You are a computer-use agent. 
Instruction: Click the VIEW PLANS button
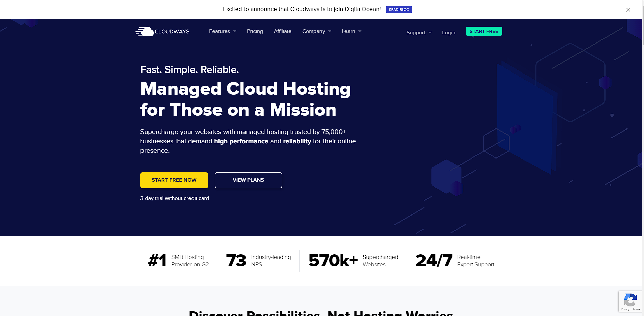[249, 180]
